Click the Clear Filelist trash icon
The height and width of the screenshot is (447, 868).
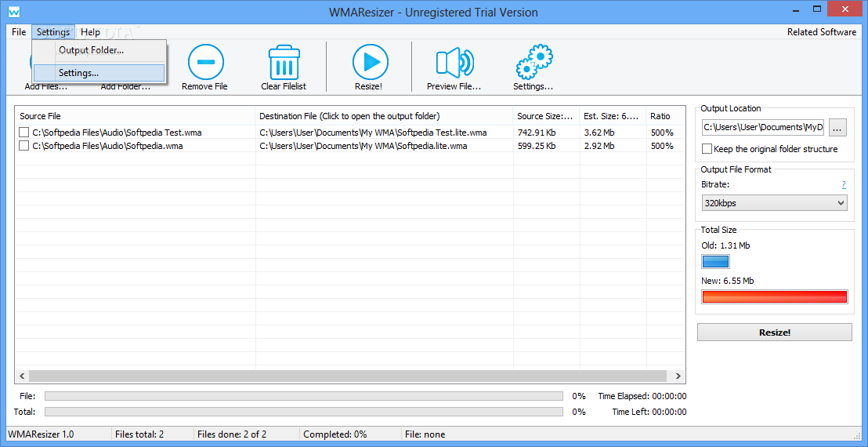pos(284,61)
